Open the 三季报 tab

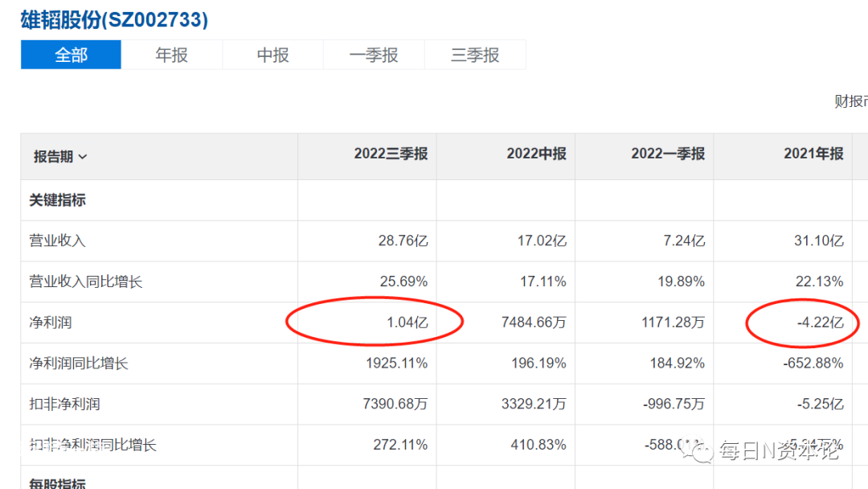[475, 55]
